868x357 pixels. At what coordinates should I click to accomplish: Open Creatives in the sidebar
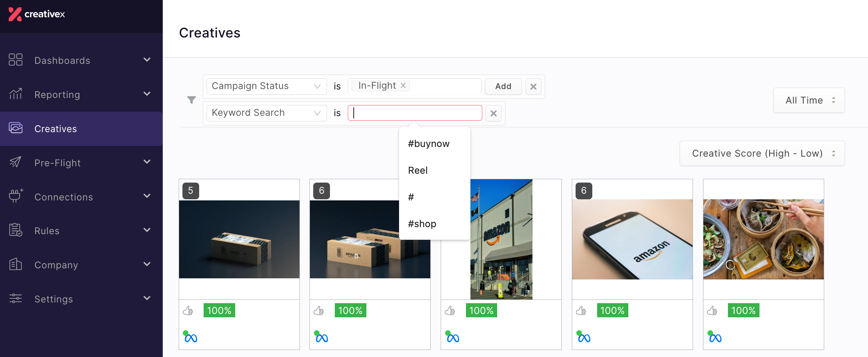point(81,129)
